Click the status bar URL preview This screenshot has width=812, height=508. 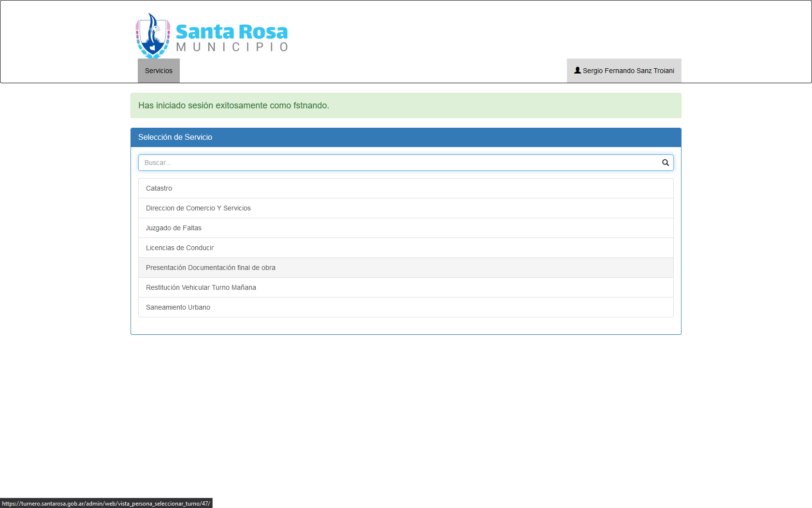tap(106, 504)
